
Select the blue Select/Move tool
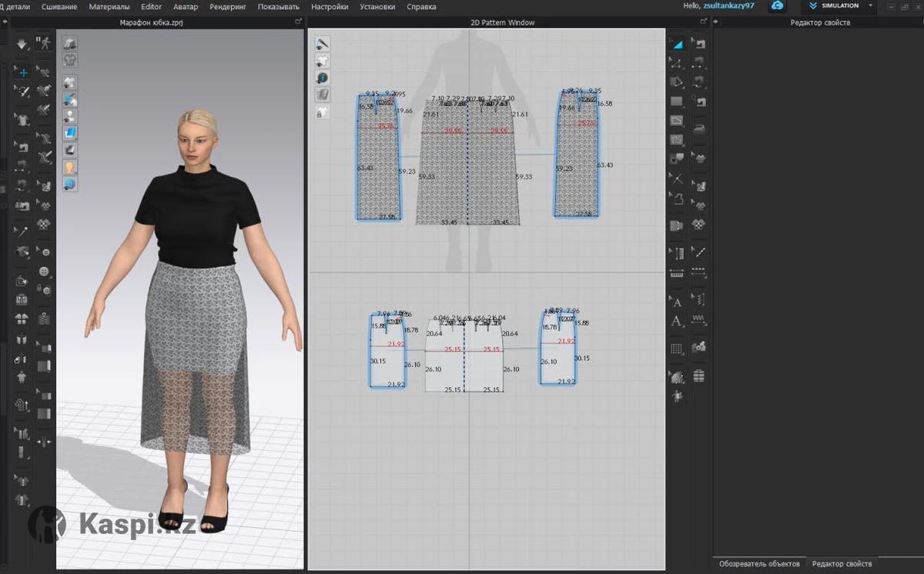tap(22, 72)
